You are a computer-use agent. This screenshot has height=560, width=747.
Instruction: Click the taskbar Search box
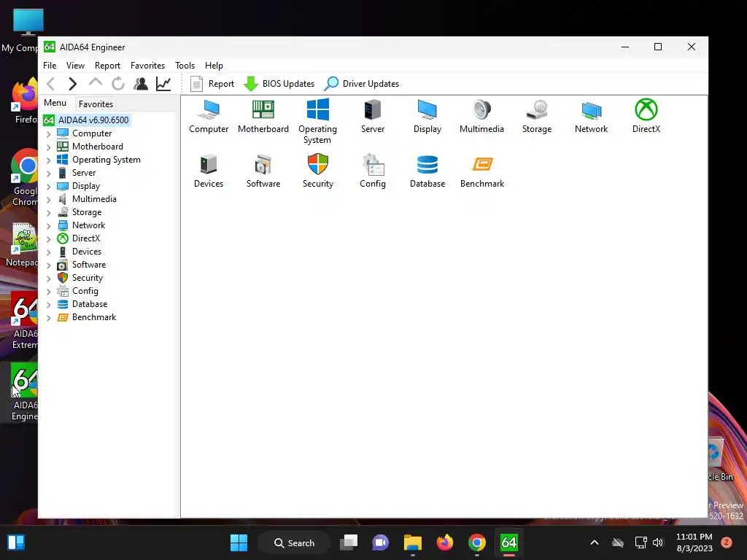294,542
